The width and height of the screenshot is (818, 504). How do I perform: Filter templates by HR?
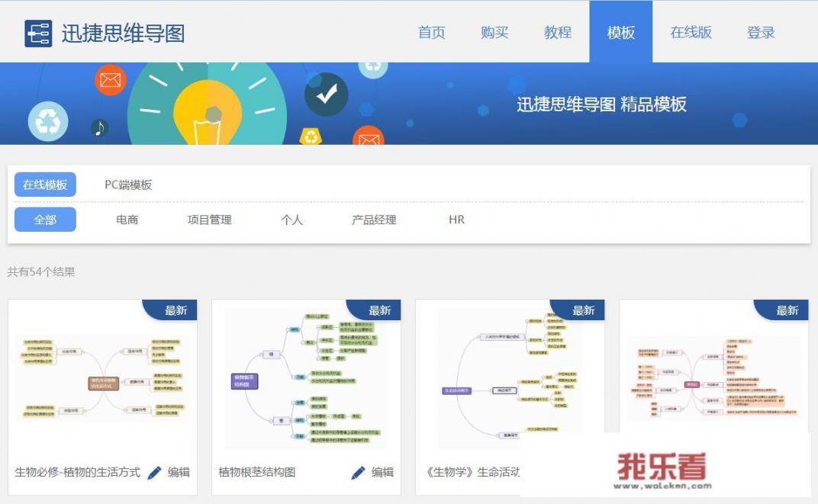[x=456, y=220]
